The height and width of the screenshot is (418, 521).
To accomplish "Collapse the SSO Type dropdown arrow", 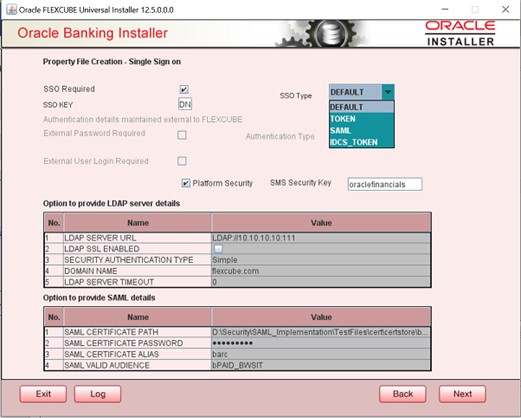I will 388,92.
